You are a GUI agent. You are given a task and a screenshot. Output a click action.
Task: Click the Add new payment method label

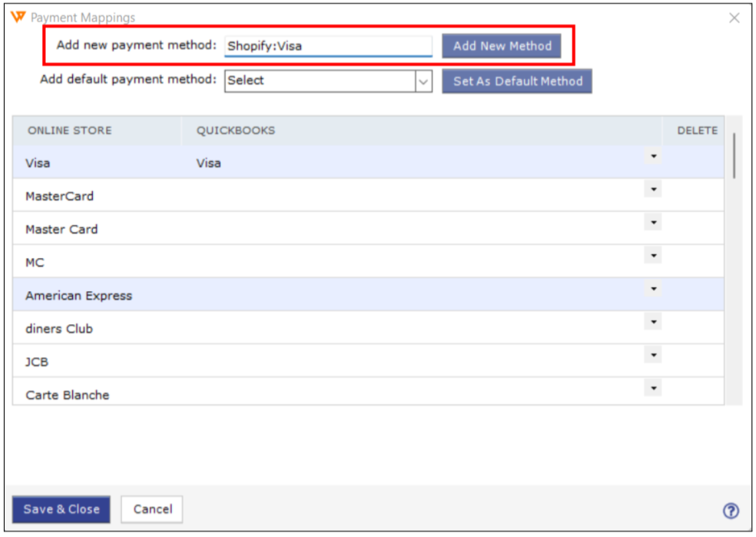click(x=137, y=45)
